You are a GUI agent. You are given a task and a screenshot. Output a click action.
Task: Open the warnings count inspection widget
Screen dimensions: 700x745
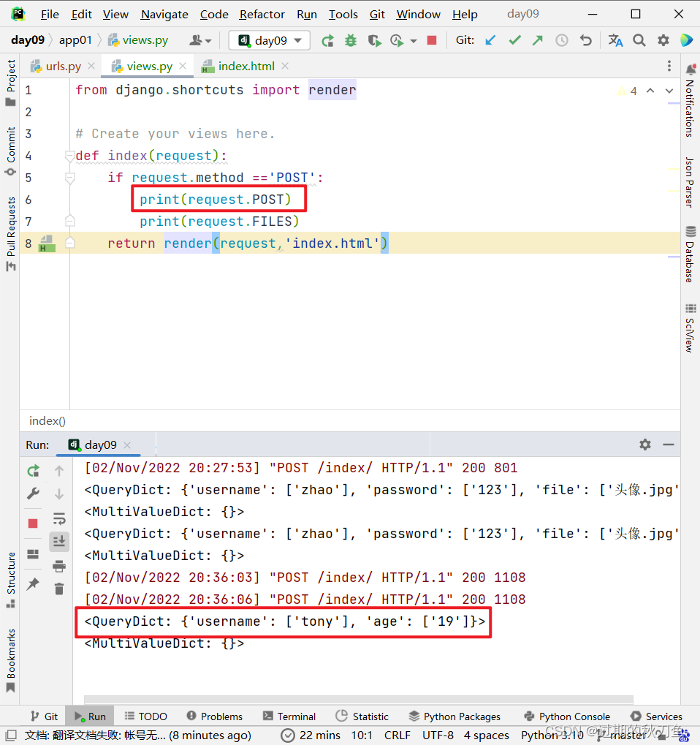pos(628,91)
